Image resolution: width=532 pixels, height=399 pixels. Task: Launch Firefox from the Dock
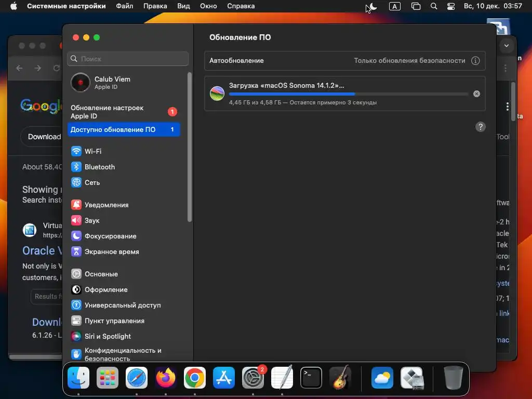pos(166,378)
